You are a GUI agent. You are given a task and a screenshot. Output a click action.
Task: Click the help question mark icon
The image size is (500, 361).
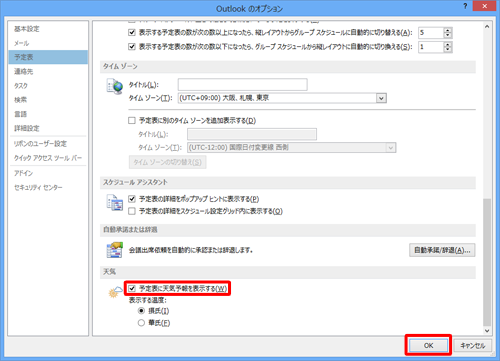[465, 6]
